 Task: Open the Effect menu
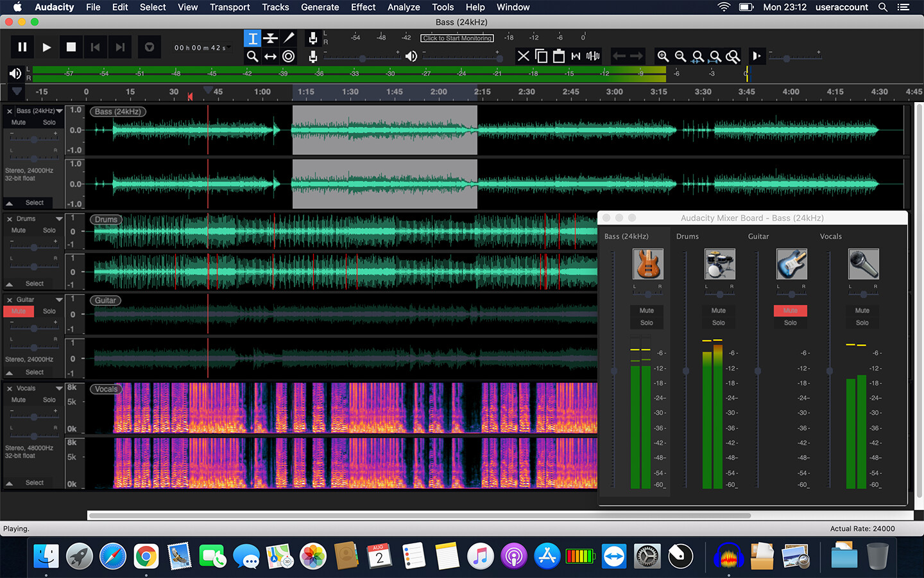363,7
